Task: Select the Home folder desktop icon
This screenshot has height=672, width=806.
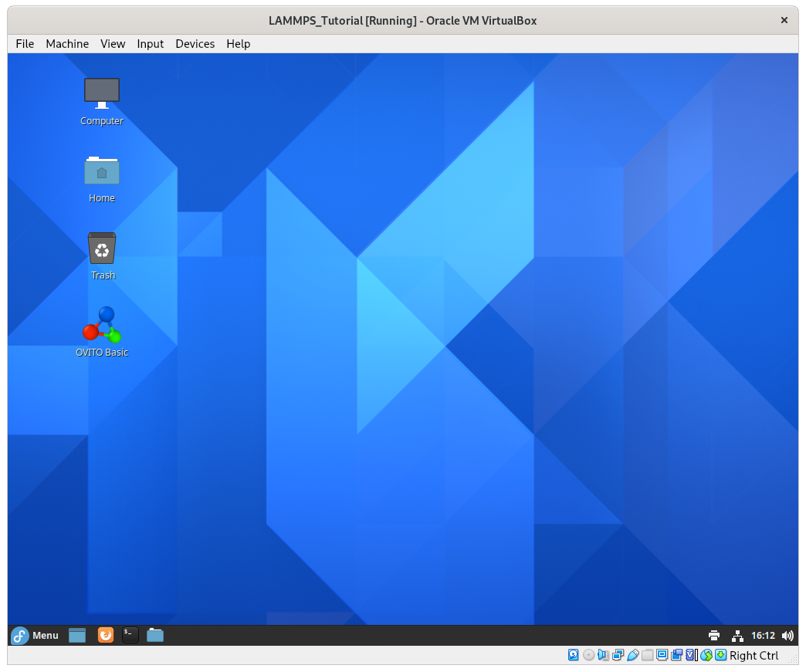Action: tap(102, 179)
